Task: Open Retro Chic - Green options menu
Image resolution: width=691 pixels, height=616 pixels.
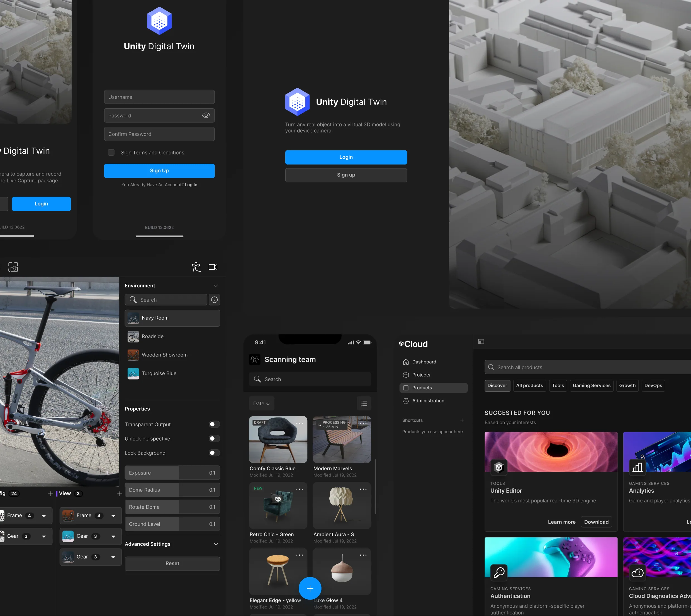Action: [300, 489]
